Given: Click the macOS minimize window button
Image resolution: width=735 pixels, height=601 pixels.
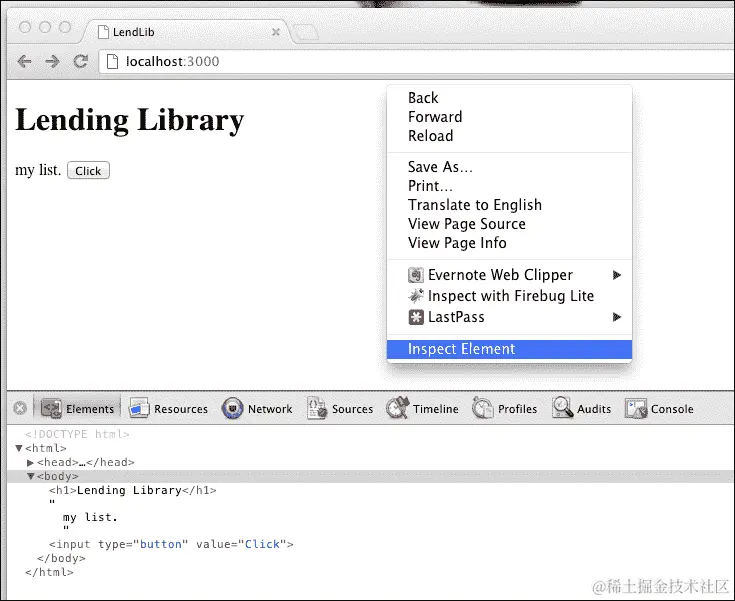Looking at the screenshot, I should 45,28.
